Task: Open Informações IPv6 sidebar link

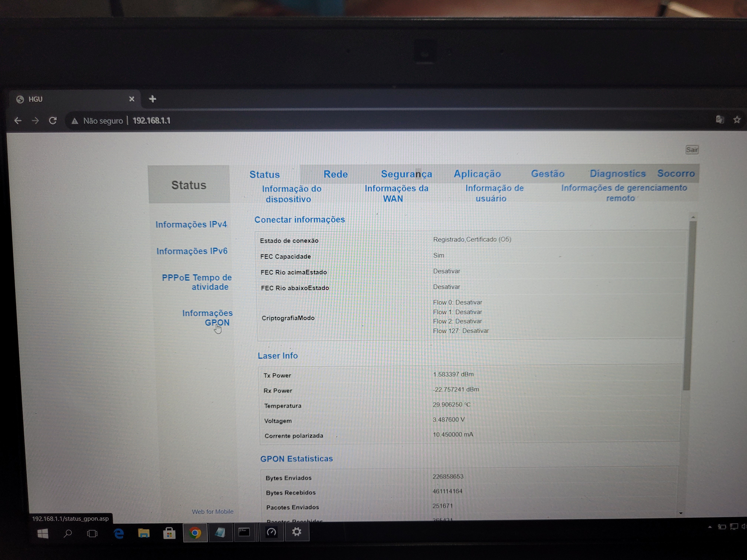Action: (192, 251)
